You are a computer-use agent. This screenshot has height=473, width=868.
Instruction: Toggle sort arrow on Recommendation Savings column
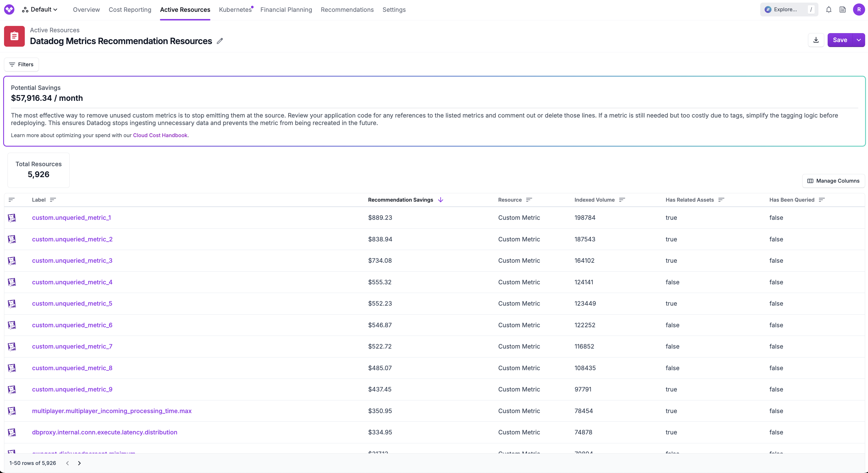(440, 200)
